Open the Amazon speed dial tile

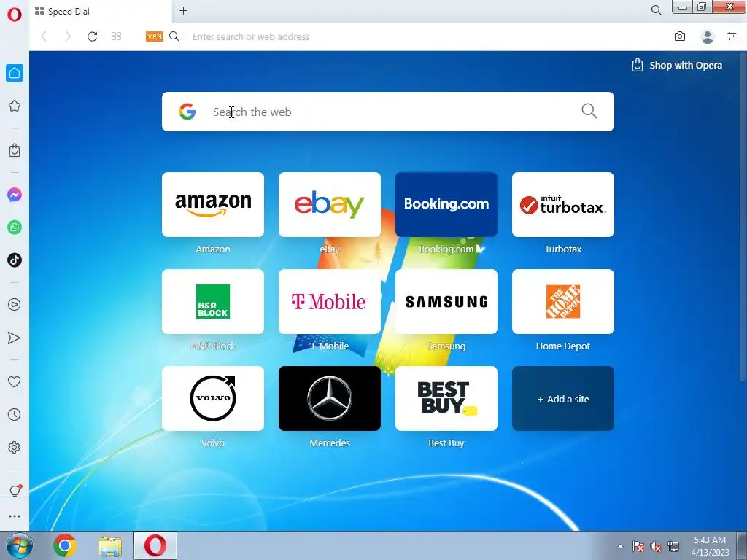(x=213, y=204)
